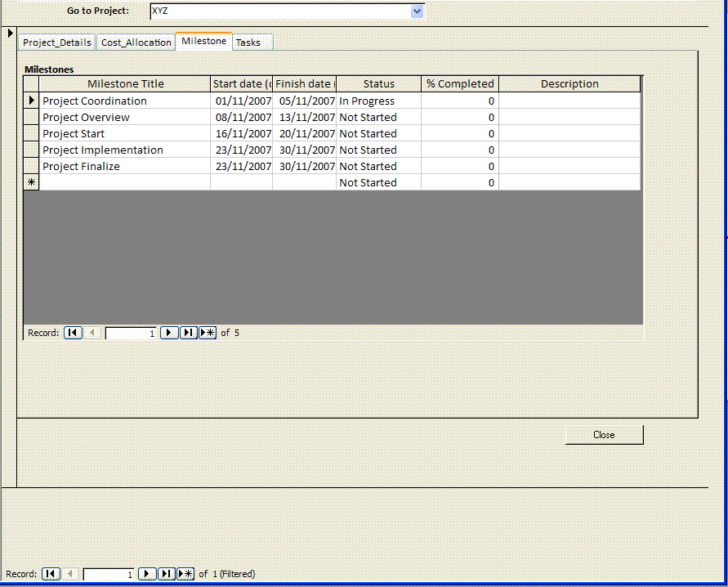Select the Milestone Title column header

pos(125,84)
